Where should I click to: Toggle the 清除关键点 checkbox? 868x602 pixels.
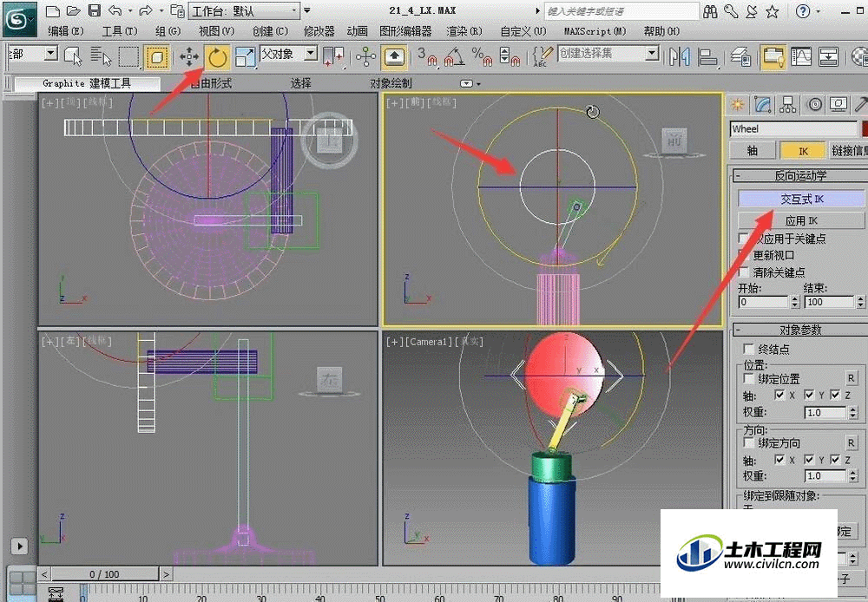(x=745, y=272)
